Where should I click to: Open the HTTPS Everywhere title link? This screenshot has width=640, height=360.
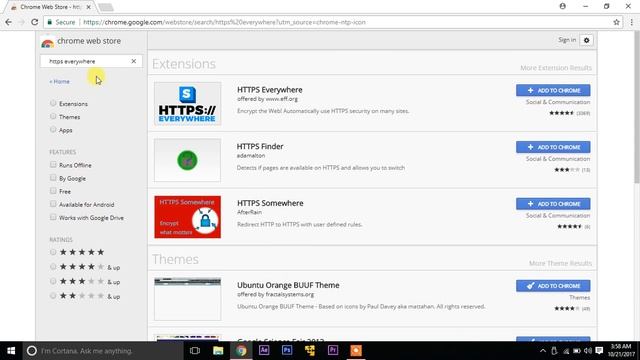click(270, 90)
